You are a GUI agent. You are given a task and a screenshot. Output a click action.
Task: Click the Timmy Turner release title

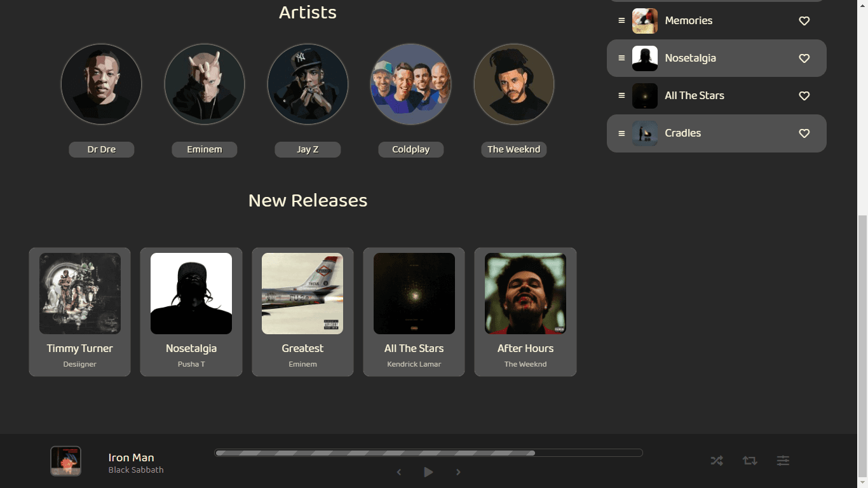pyautogui.click(x=80, y=348)
